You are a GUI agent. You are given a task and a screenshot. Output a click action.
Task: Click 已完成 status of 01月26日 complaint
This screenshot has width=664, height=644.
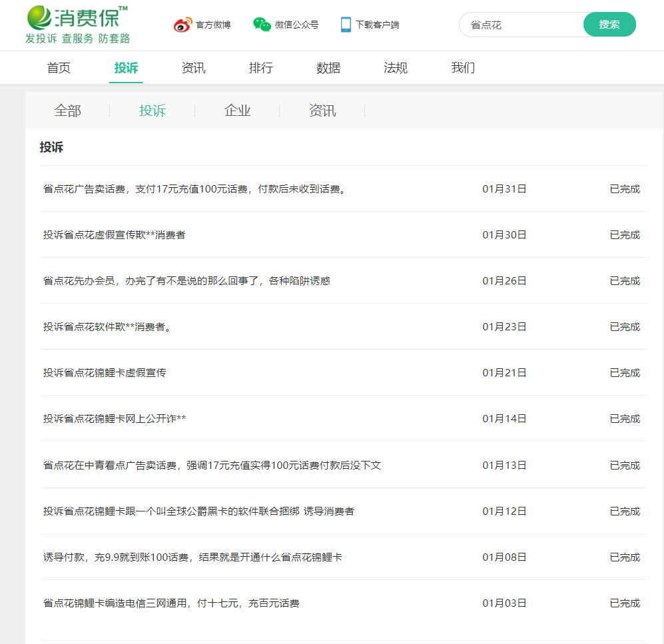(625, 281)
